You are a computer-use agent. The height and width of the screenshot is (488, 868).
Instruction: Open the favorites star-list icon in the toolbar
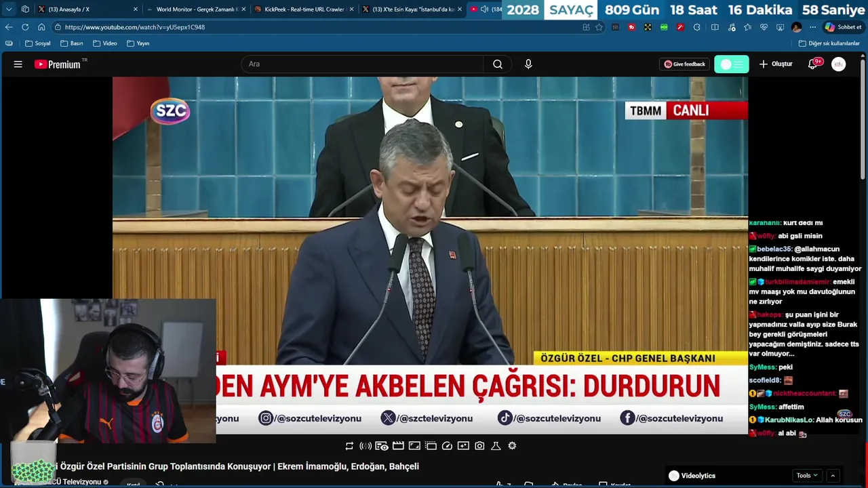(747, 27)
